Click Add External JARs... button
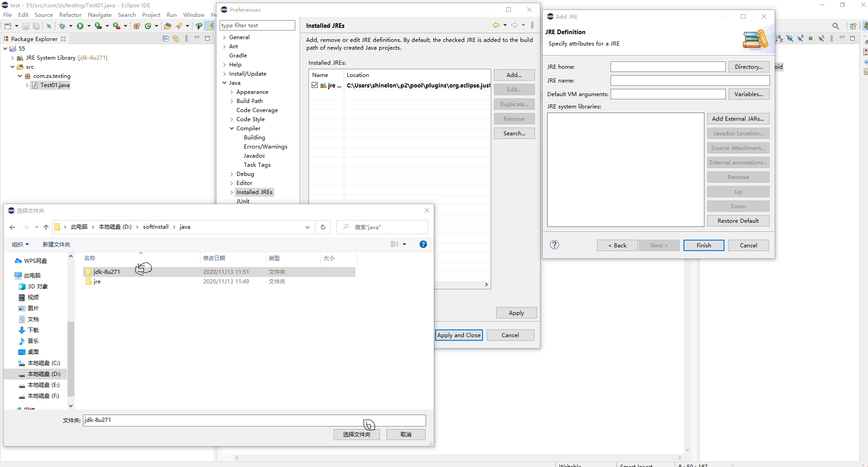 pos(738,118)
